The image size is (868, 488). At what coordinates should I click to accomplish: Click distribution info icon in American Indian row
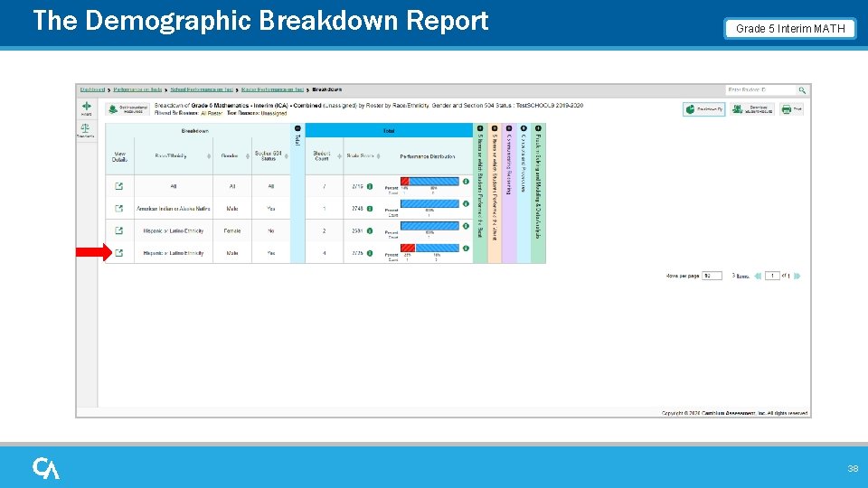tap(467, 203)
